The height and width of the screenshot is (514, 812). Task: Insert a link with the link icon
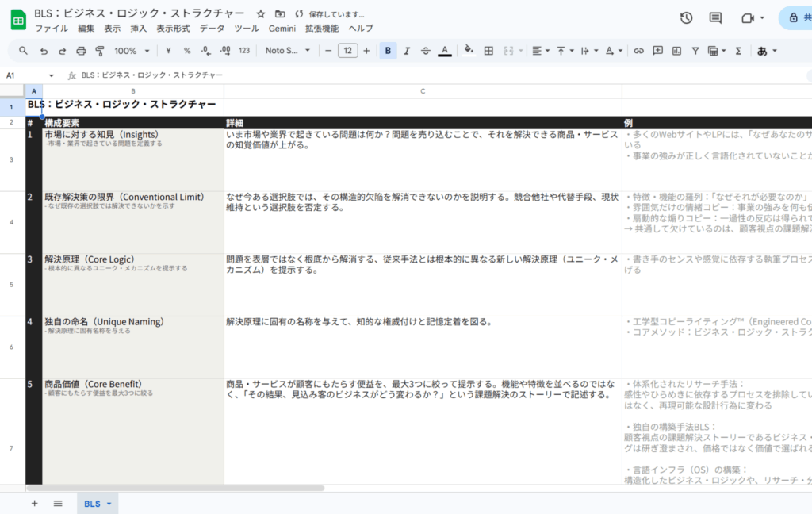(639, 49)
